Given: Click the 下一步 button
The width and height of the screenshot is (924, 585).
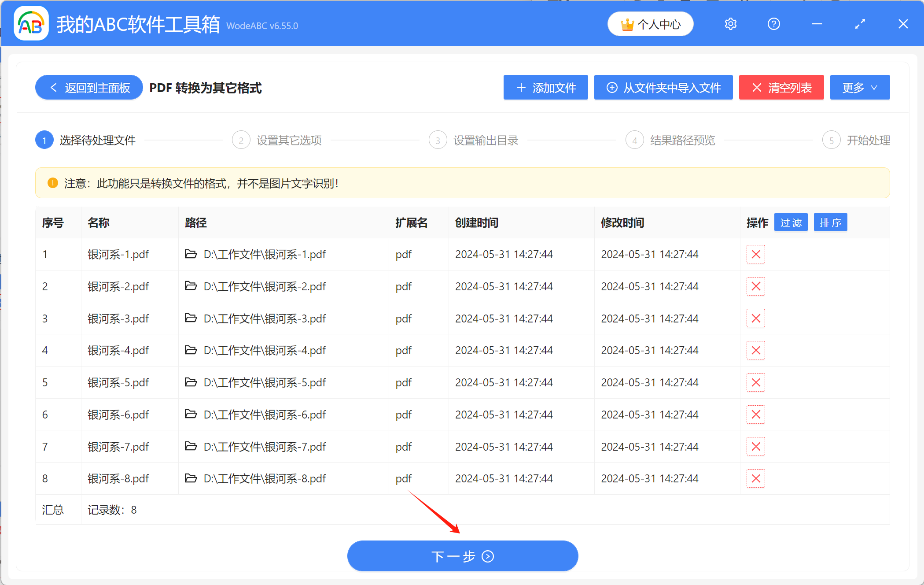Looking at the screenshot, I should click(x=462, y=556).
